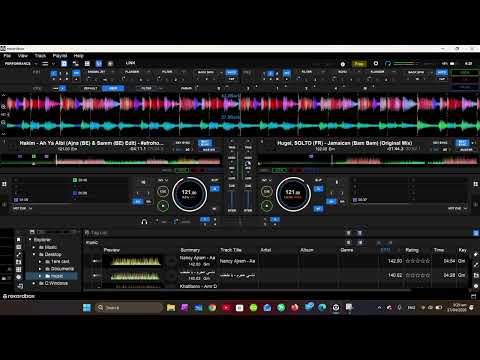Open Windows Start menu
The height and width of the screenshot is (360, 480).
coord(87,307)
